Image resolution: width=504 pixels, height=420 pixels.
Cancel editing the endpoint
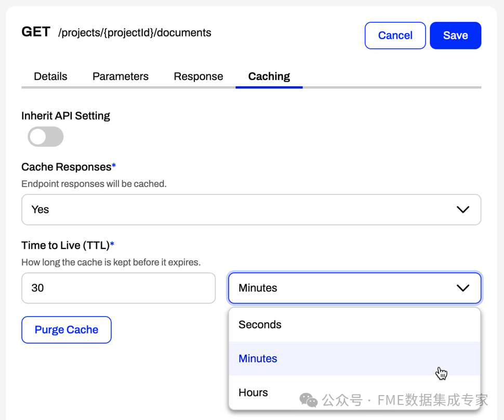(x=395, y=35)
